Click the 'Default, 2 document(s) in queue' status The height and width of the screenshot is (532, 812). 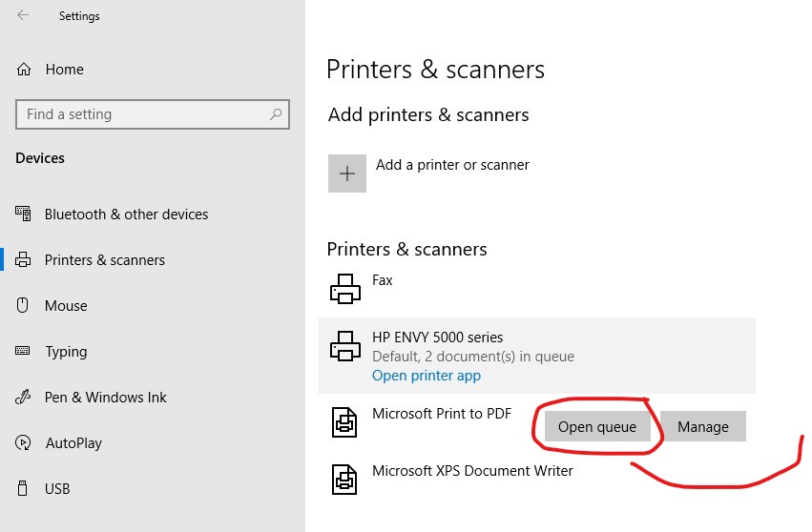473,357
